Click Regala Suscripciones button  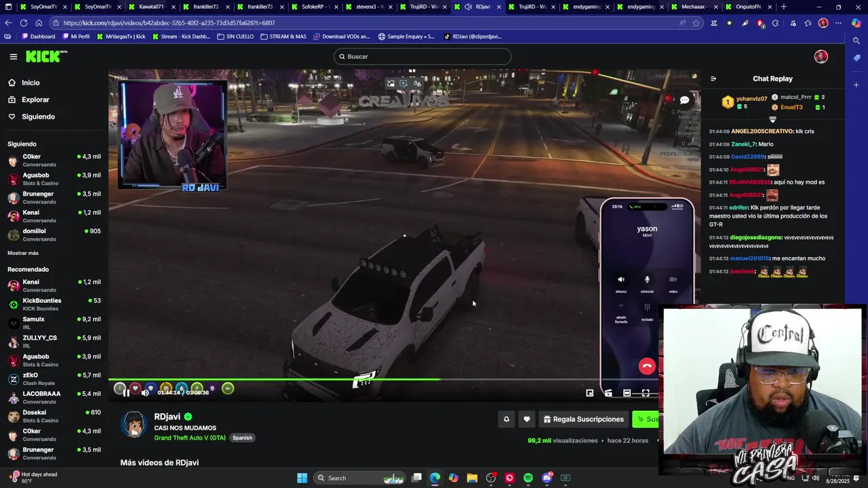[x=583, y=420]
